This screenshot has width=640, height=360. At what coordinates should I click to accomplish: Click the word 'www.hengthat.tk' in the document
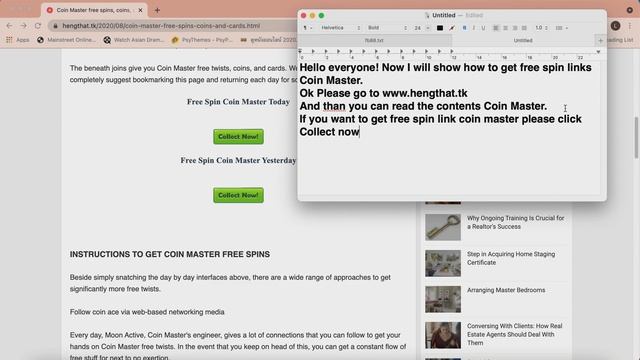425,93
